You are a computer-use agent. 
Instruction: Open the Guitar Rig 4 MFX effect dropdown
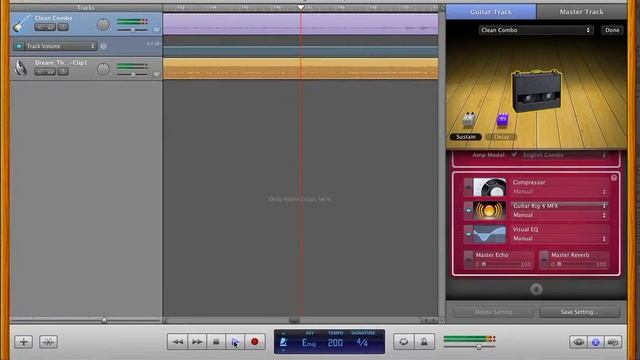(x=559, y=206)
